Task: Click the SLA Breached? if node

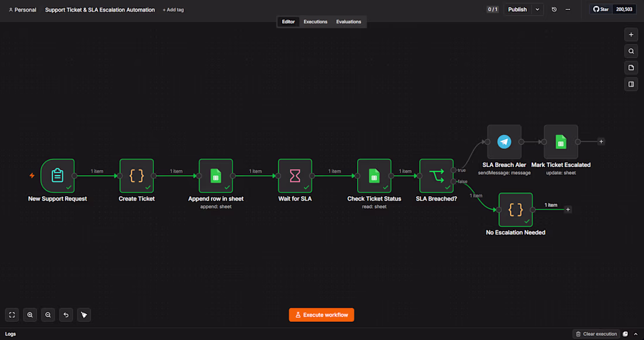Action: tap(436, 175)
